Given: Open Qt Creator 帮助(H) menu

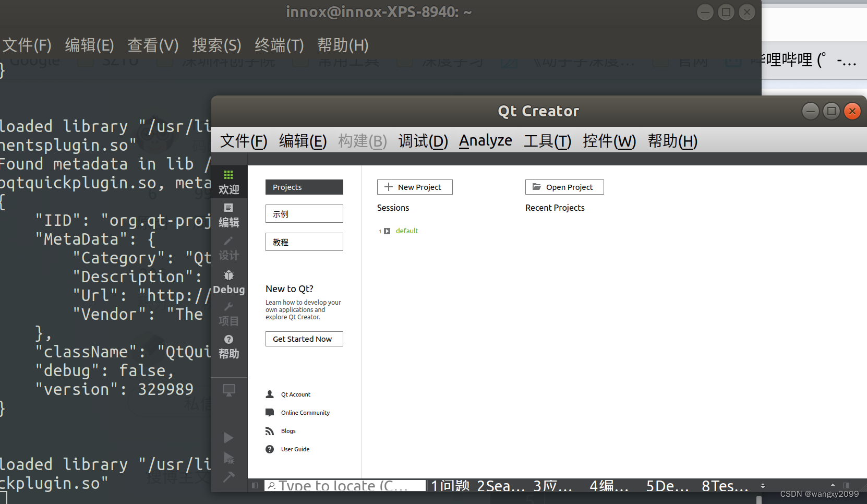Looking at the screenshot, I should tap(672, 141).
